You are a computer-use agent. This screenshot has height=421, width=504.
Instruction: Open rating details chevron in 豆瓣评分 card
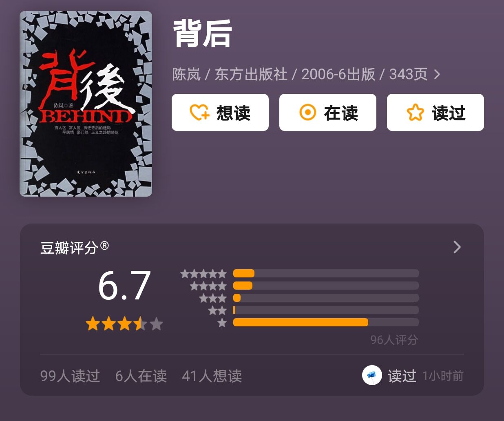[x=457, y=247]
